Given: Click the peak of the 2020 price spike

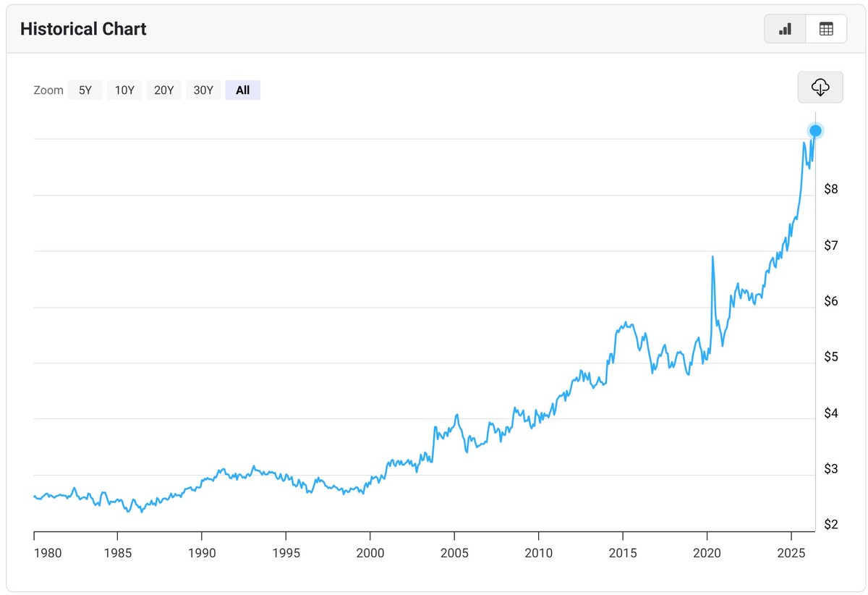Looking at the screenshot, I should click(712, 256).
